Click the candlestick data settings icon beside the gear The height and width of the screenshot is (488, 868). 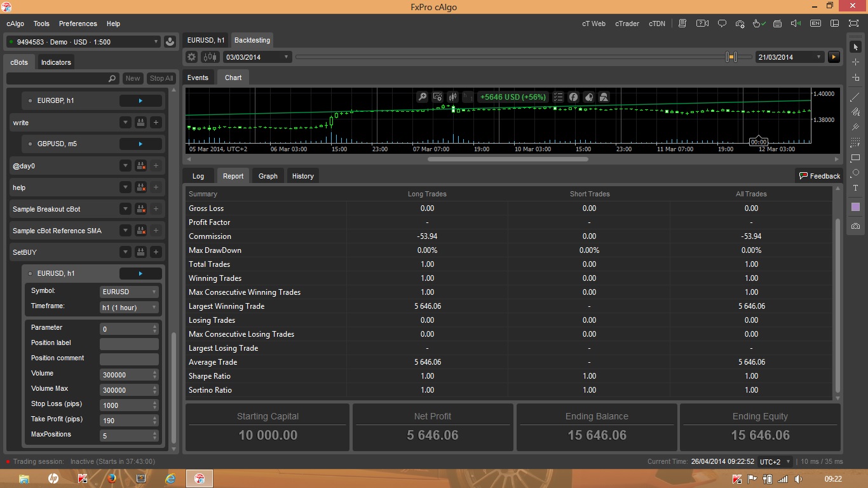210,57
